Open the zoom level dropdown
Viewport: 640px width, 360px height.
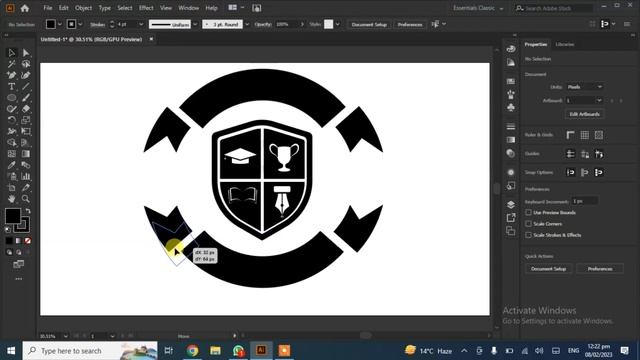(65, 336)
